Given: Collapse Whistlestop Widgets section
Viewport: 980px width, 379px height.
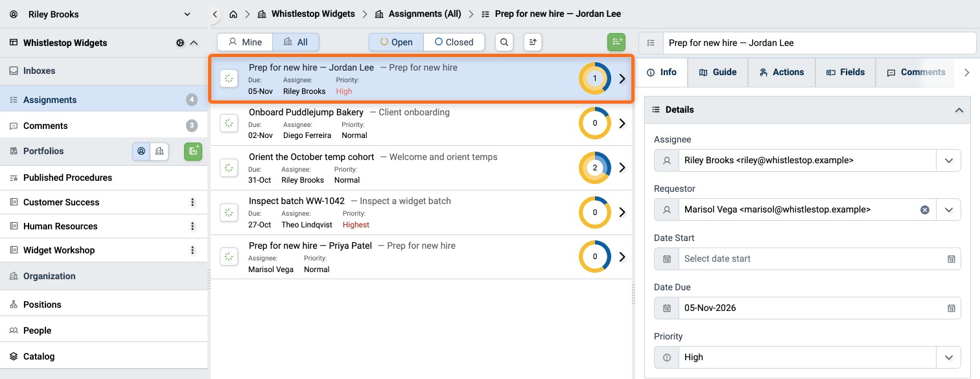Looking at the screenshot, I should 194,43.
